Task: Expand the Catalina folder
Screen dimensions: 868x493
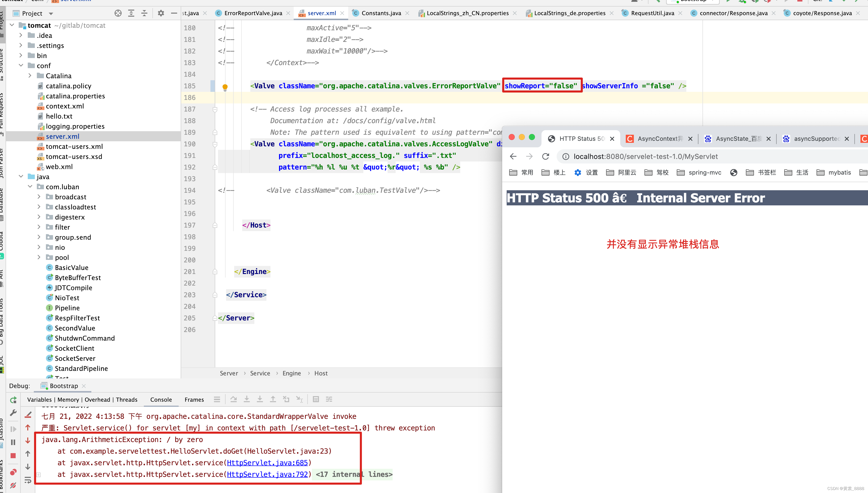Action: (x=30, y=75)
